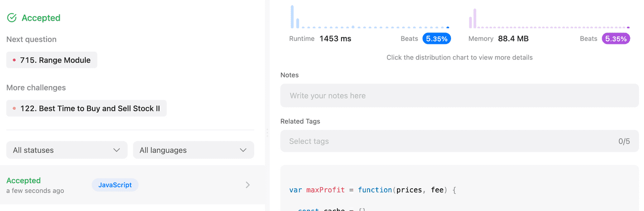Expand the All languages dropdown
The width and height of the screenshot is (644, 211).
point(193,150)
